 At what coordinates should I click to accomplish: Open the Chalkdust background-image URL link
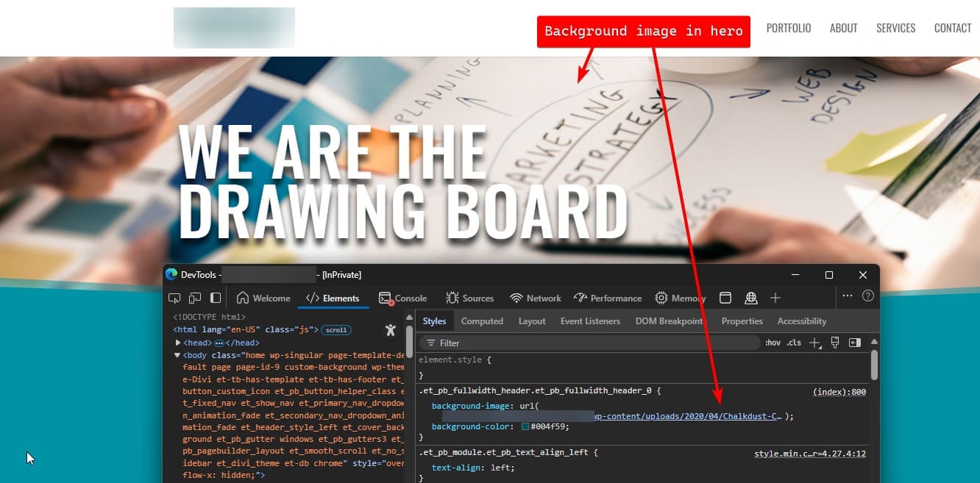coord(687,416)
